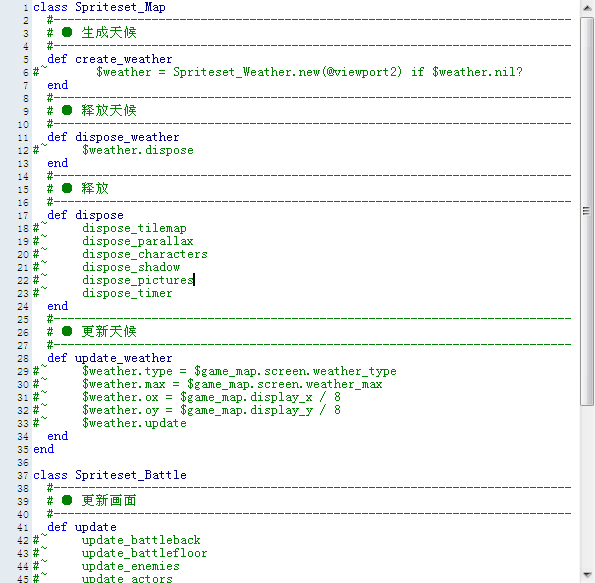
Task: Click 'class Spriteset_Battle' on line 37
Action: pos(110,475)
